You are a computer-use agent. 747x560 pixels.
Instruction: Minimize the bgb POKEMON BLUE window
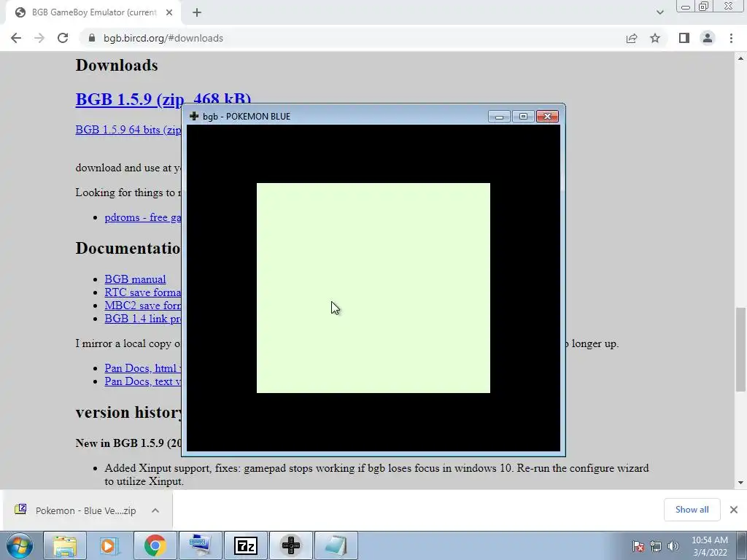(499, 116)
